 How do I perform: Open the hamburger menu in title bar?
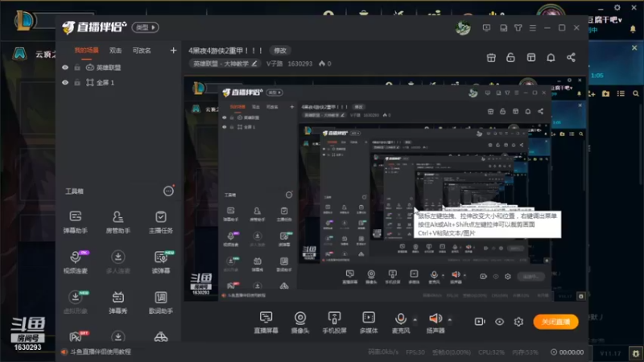[533, 28]
